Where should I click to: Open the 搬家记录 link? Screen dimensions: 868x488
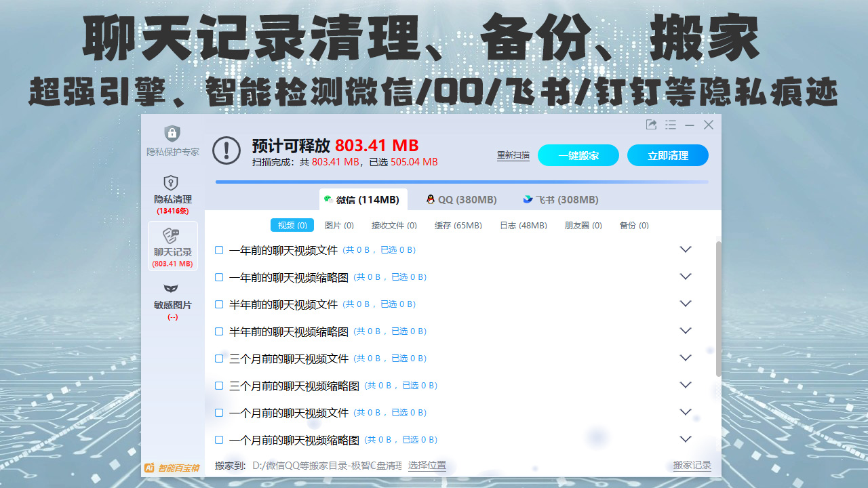692,466
